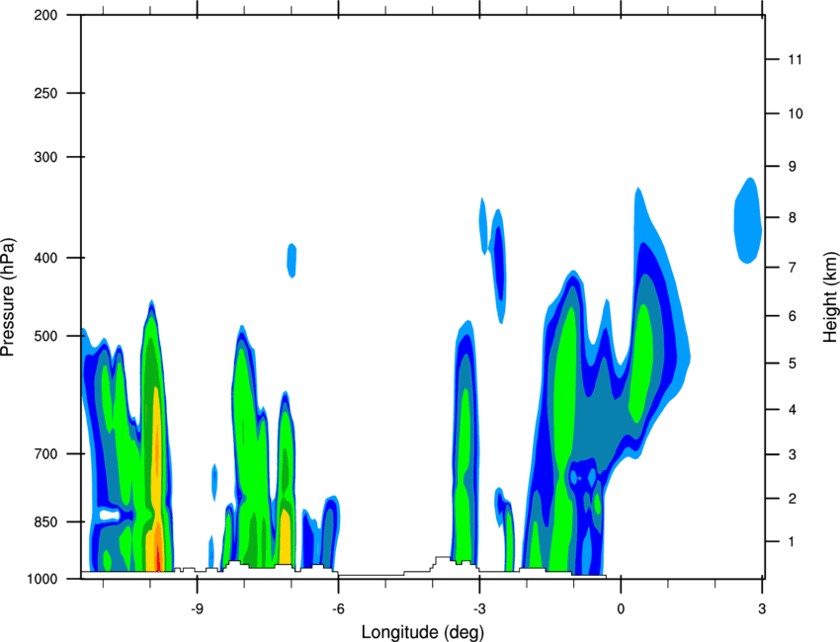Screen dimensions: 840x642
Task: Pick the 10 km height tick label
Action: (x=796, y=114)
